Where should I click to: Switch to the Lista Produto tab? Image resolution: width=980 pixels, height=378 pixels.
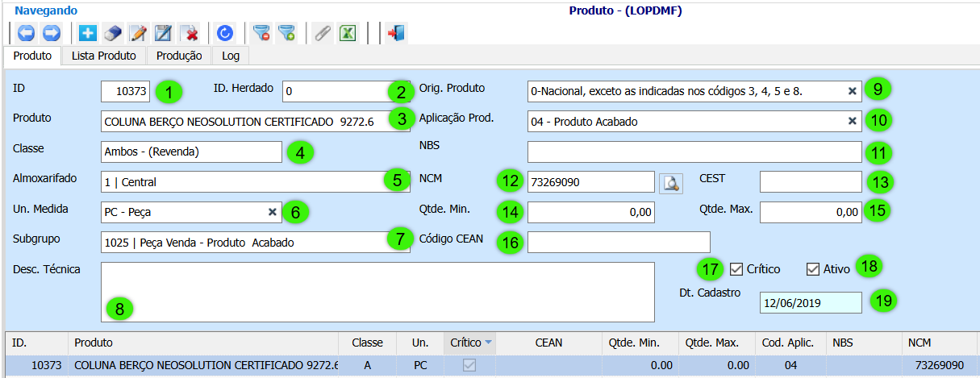pos(104,56)
